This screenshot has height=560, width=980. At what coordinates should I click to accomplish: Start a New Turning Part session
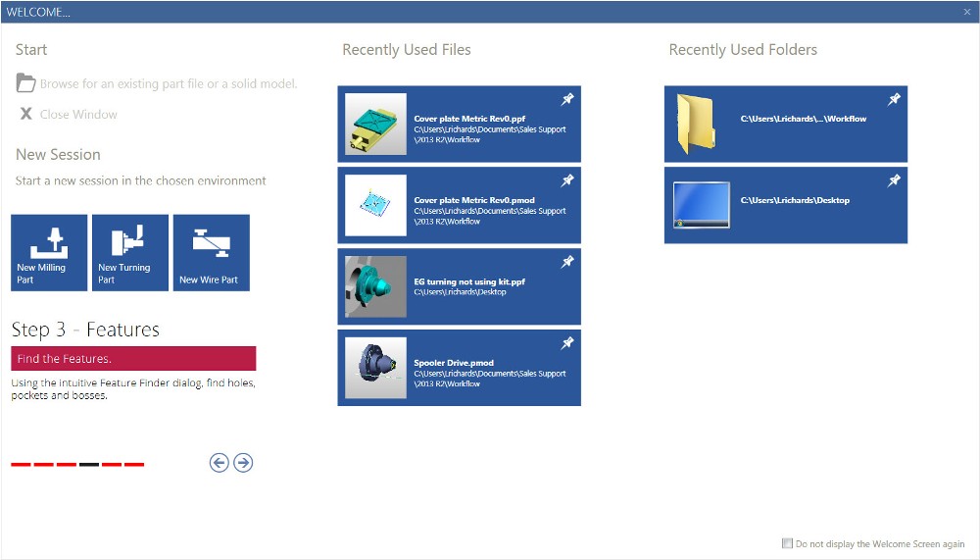pos(130,252)
